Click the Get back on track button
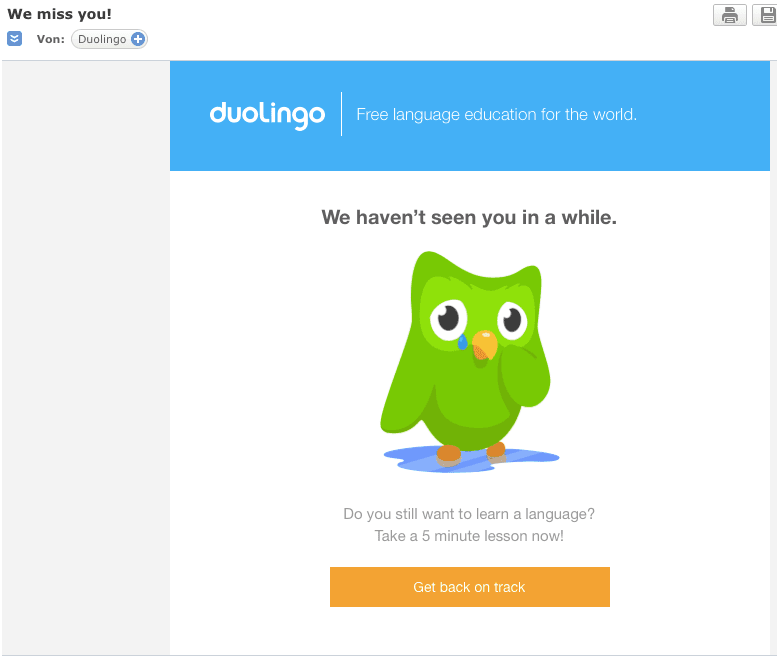 coord(470,587)
